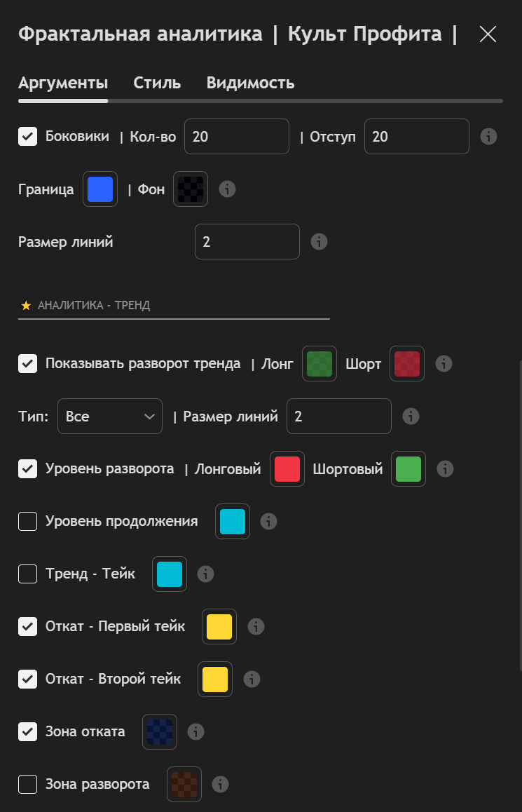Click info icon in first Размер линий row

pyautogui.click(x=319, y=242)
